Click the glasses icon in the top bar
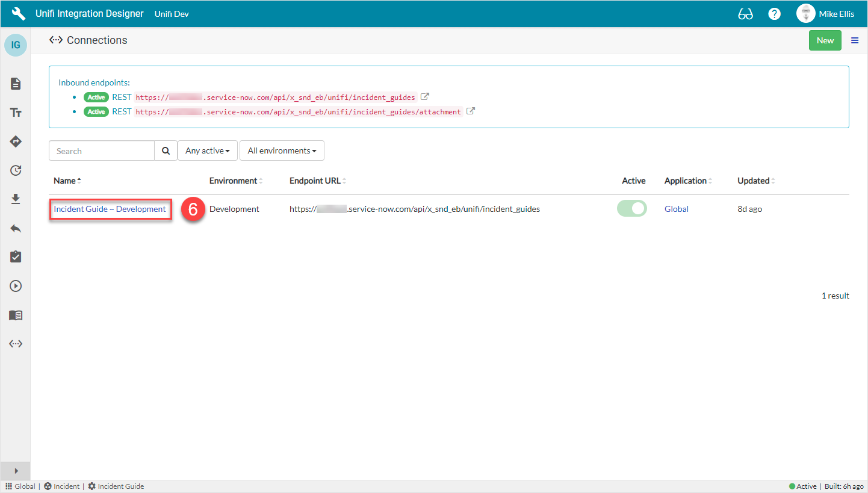Viewport: 868px width, 493px height. tap(745, 14)
